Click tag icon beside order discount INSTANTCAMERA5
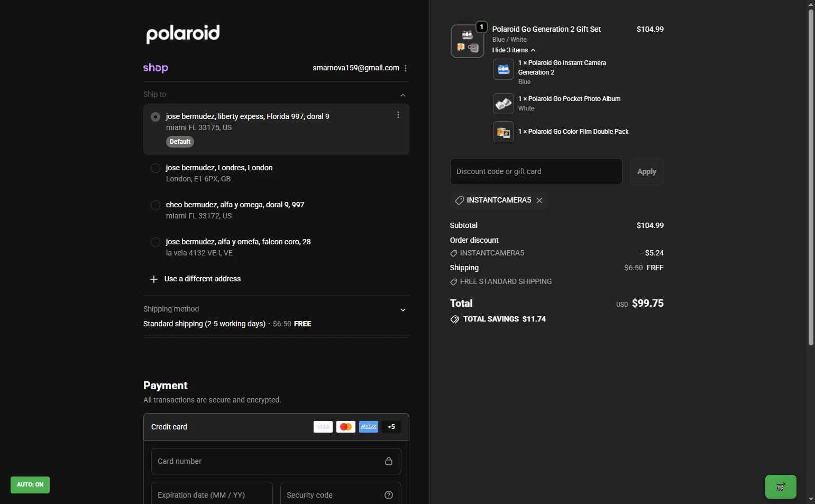The width and height of the screenshot is (815, 504). click(x=454, y=253)
